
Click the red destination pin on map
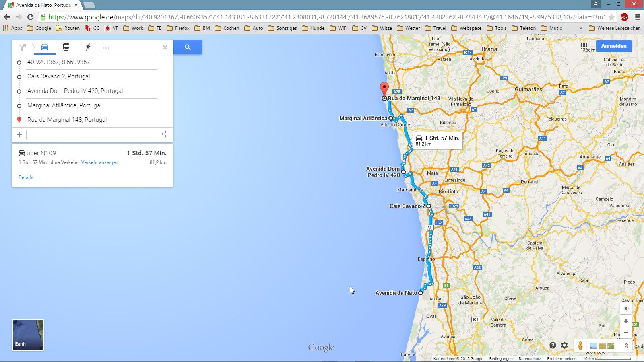point(384,89)
